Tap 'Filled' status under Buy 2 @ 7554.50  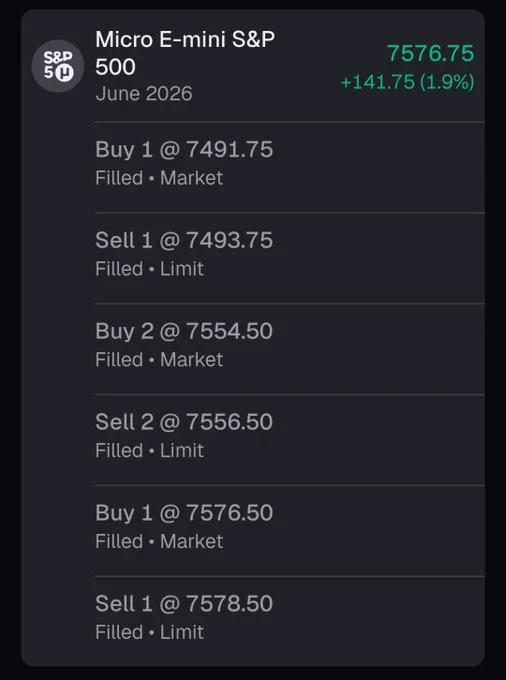pyautogui.click(x=119, y=360)
